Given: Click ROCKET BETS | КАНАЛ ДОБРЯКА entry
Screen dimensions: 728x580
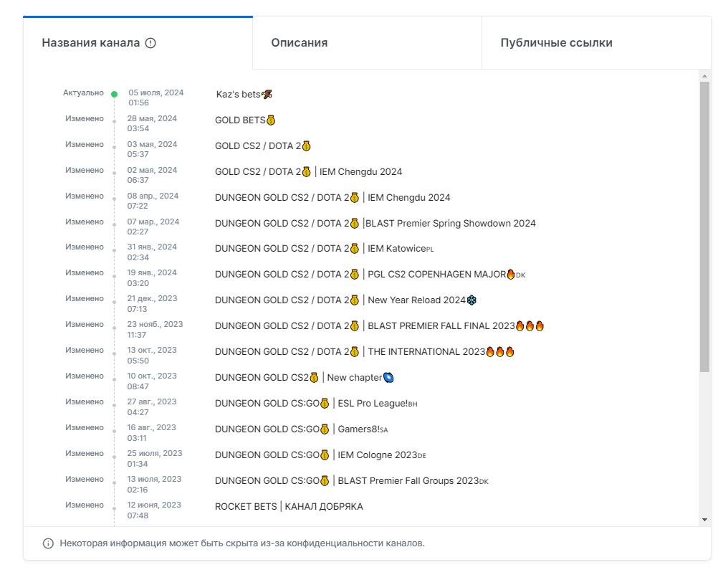Looking at the screenshot, I should (289, 507).
